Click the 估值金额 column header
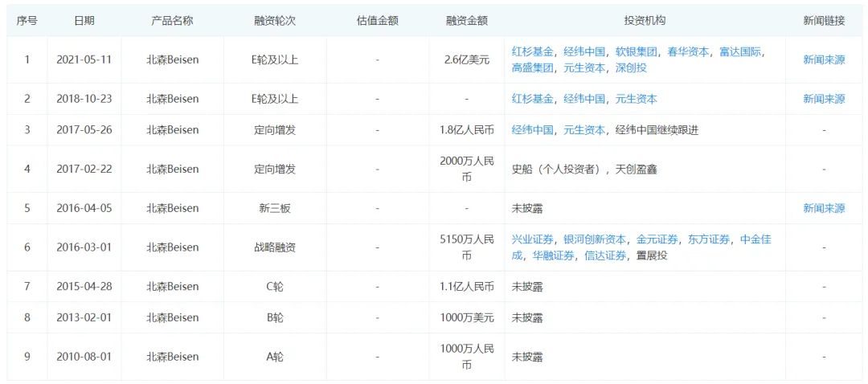The width and height of the screenshot is (868, 384). pos(377,21)
